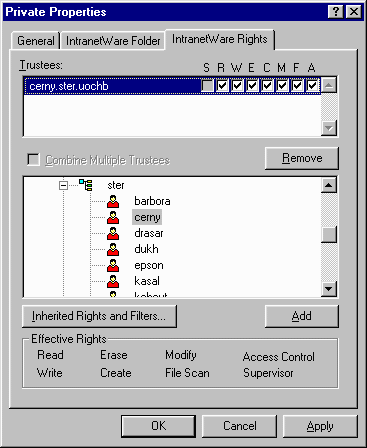Select the kasal user icon

point(113,281)
